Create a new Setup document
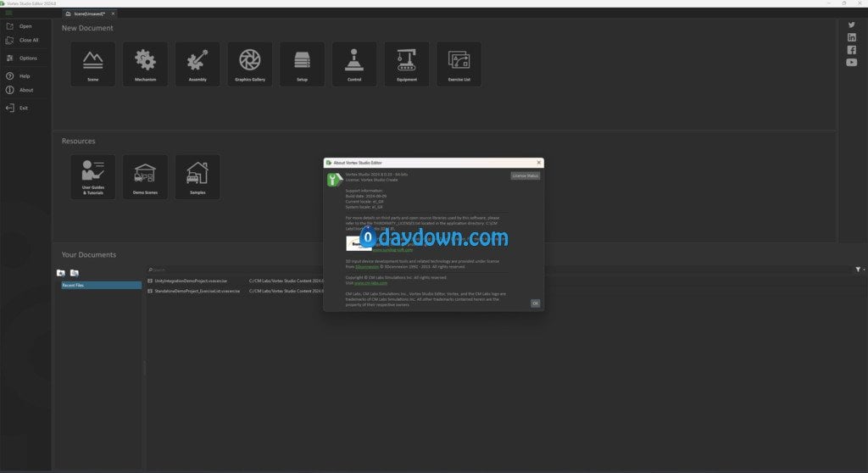The image size is (868, 473). pyautogui.click(x=303, y=64)
